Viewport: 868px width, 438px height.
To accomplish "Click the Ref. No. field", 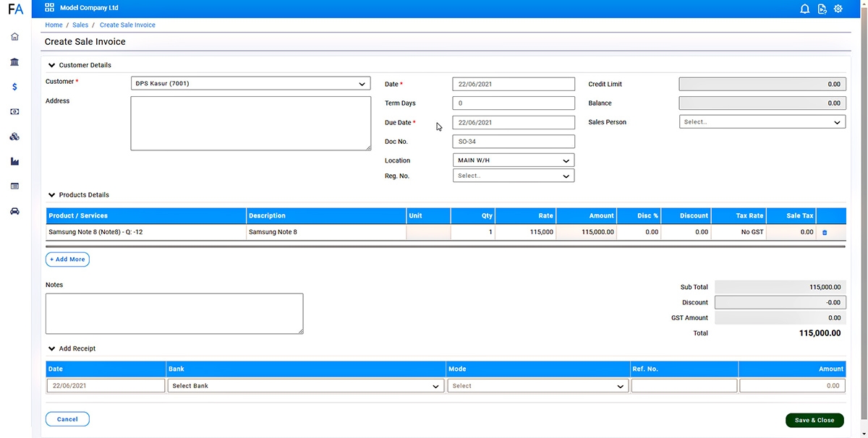I will [684, 386].
